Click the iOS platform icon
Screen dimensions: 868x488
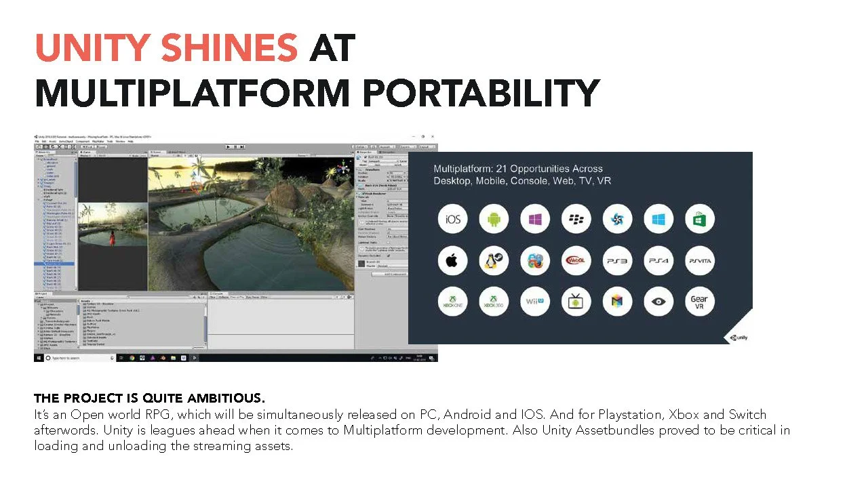pyautogui.click(x=453, y=220)
